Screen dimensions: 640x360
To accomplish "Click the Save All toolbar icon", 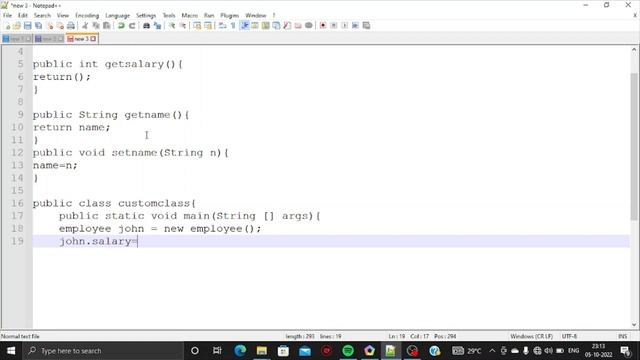I will pyautogui.click(x=38, y=26).
